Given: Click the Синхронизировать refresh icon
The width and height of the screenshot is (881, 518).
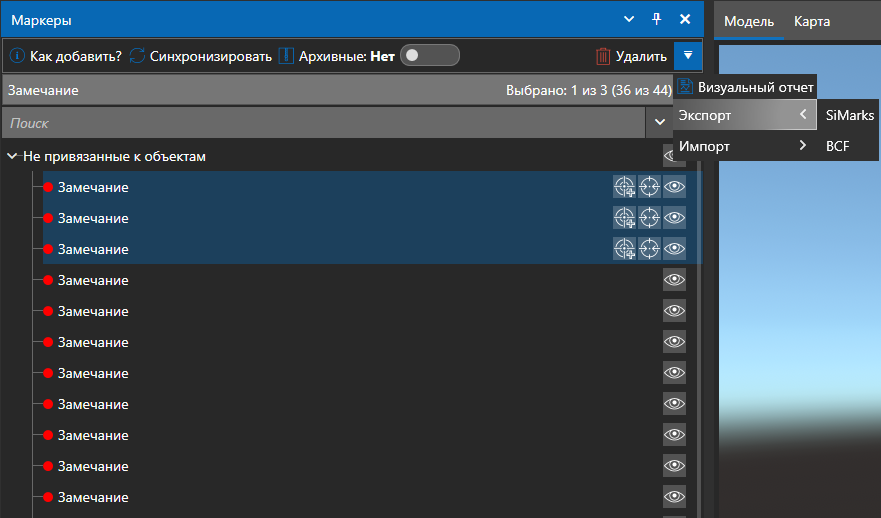Looking at the screenshot, I should 137,56.
